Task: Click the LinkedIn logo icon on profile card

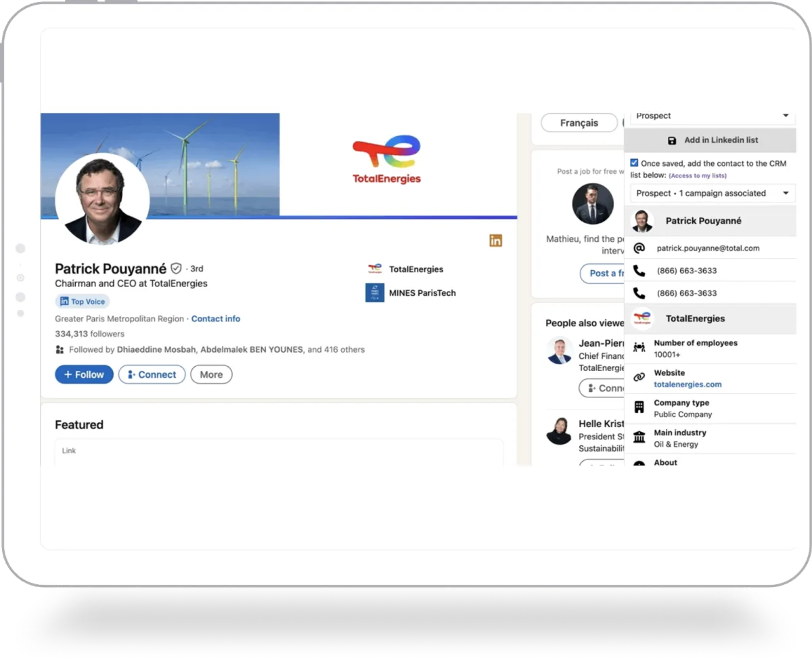Action: 496,240
